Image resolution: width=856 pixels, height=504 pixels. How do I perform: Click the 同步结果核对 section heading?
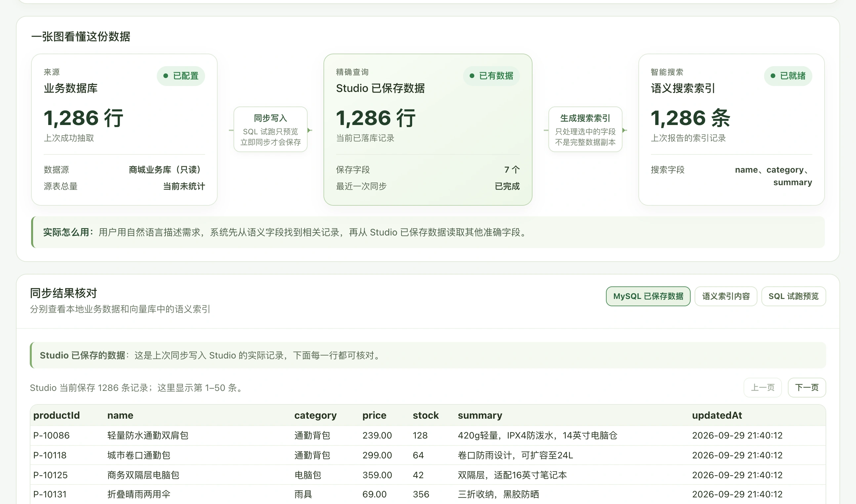click(64, 293)
